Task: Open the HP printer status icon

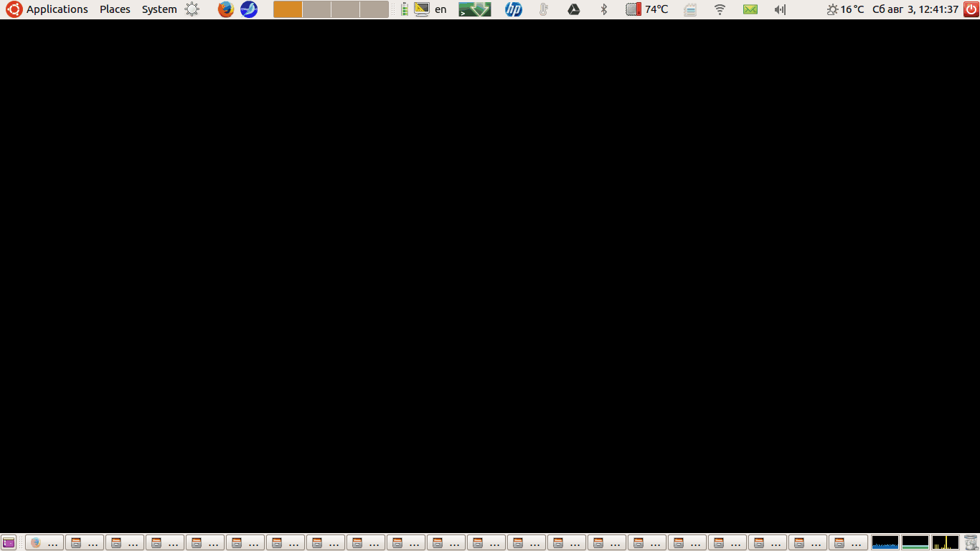Action: pyautogui.click(x=514, y=9)
